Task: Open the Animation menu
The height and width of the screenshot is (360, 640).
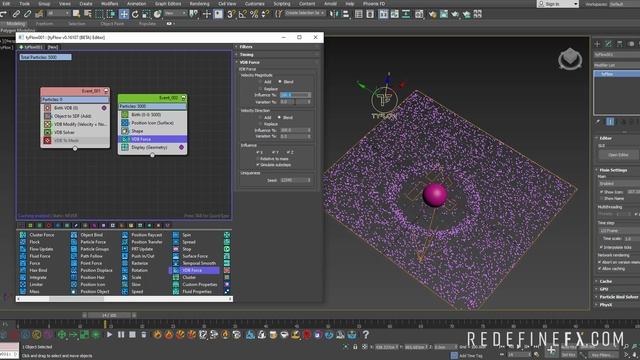Action: pos(136,4)
